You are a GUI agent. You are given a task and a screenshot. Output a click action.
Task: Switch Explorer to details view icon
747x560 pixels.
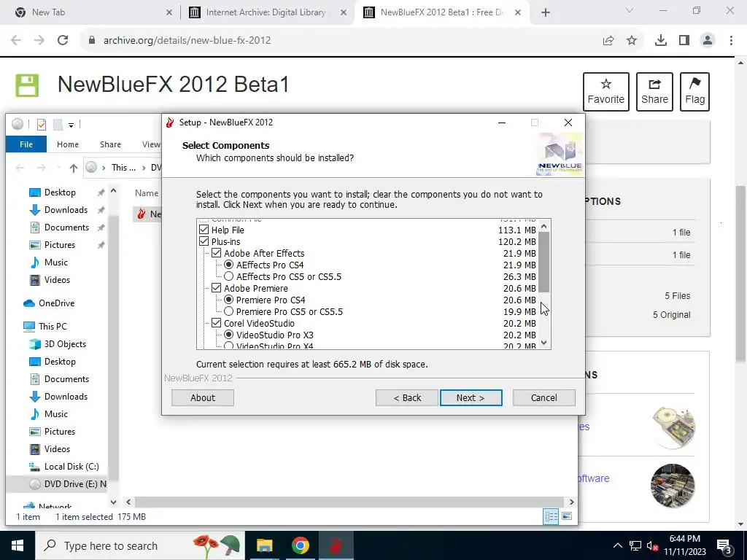(551, 516)
